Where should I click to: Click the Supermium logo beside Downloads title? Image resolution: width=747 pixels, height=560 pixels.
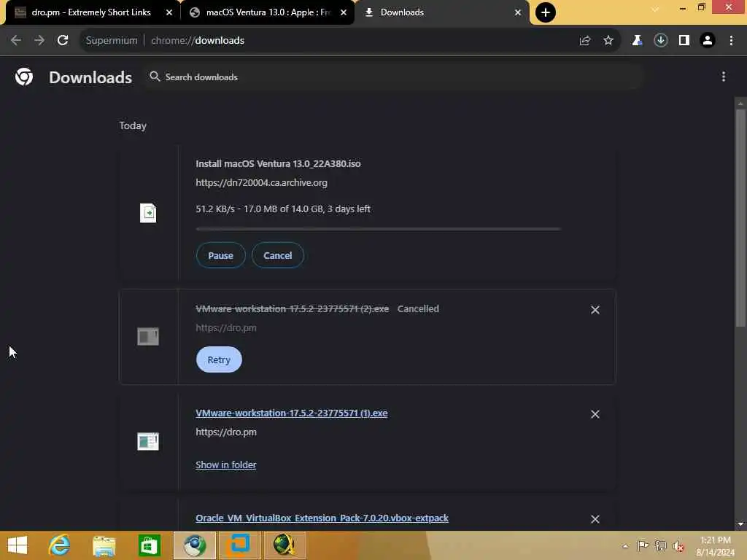point(24,77)
